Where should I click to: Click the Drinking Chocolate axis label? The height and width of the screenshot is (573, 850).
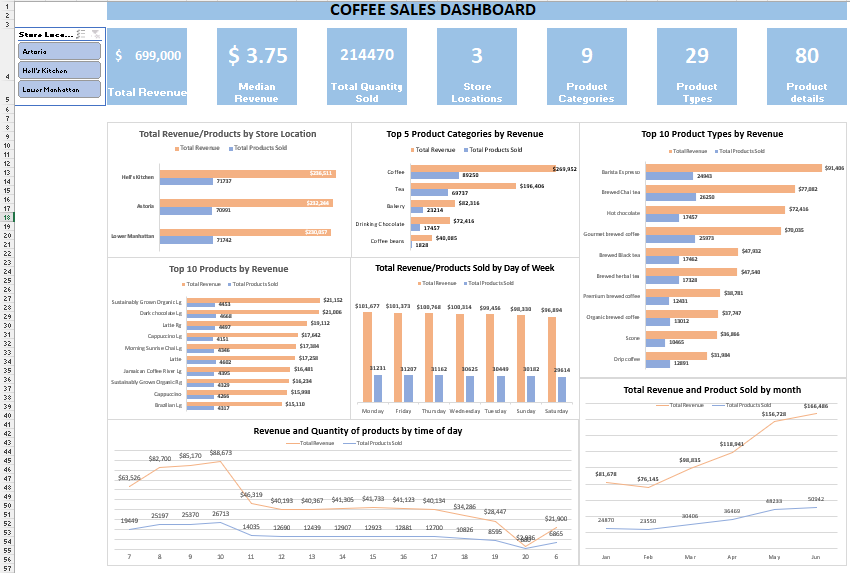[380, 224]
